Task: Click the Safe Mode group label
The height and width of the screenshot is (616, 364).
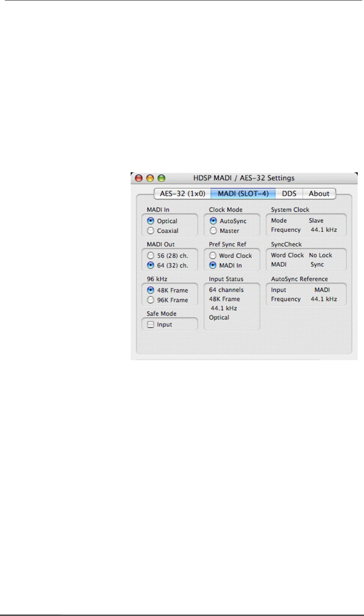Action: coord(161,314)
